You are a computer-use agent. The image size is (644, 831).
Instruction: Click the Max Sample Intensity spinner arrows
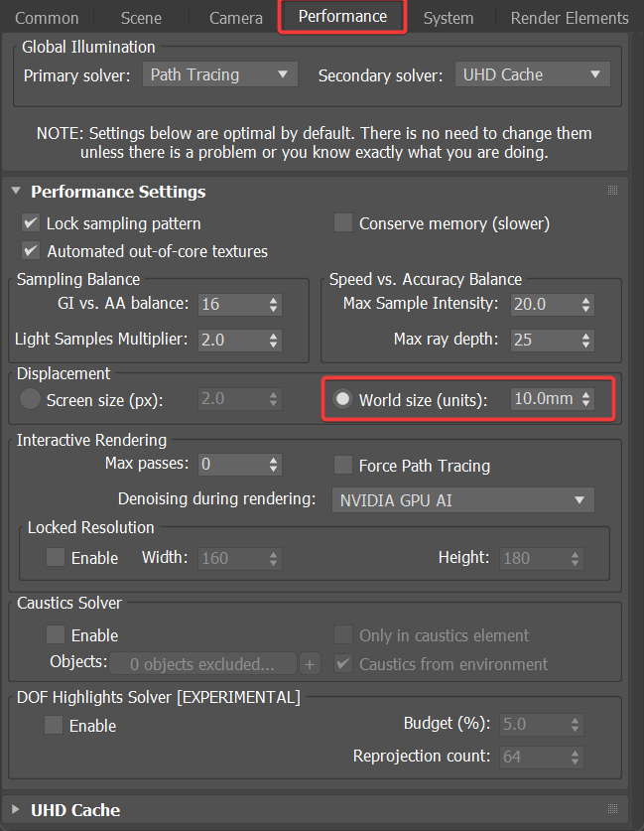586,304
